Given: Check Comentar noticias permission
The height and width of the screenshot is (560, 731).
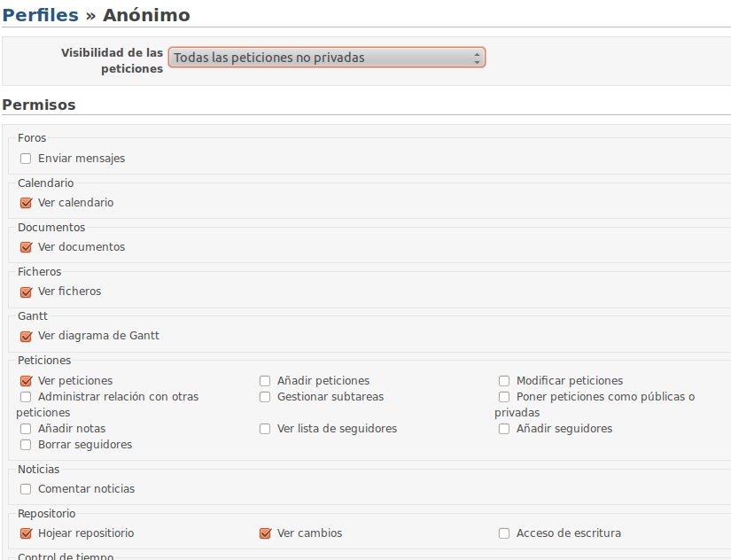Looking at the screenshot, I should [26, 488].
